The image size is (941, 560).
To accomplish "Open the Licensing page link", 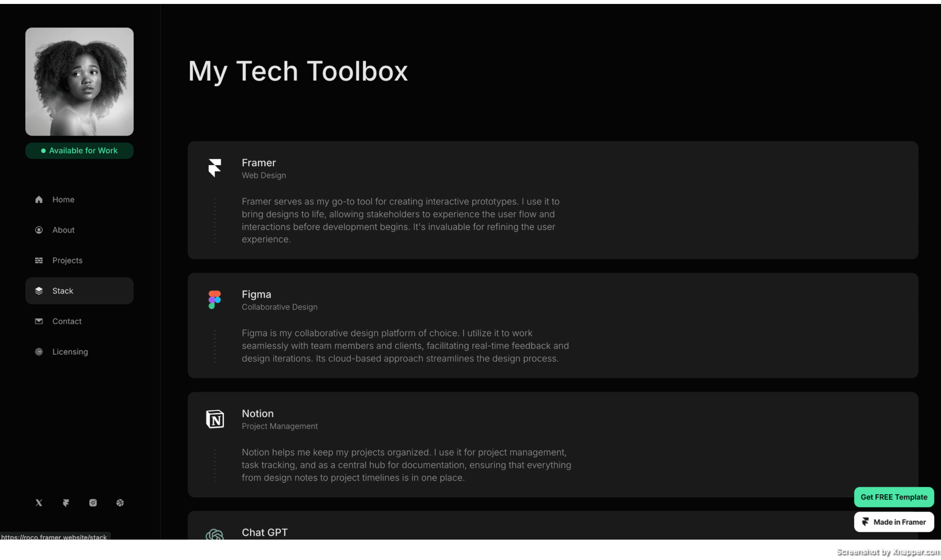I will coord(70,352).
